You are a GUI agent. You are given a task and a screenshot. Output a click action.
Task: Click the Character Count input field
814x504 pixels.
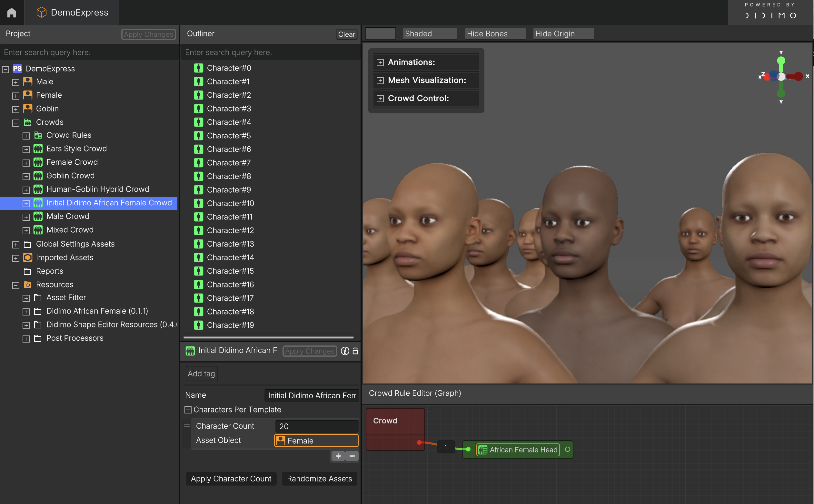click(316, 426)
